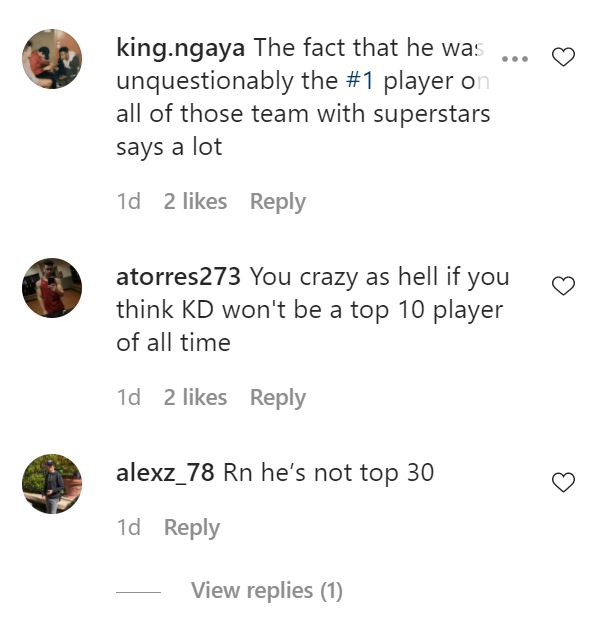592x627 pixels.
Task: Click 1d timestamp on king.ngaya's comment
Action: pyautogui.click(x=128, y=201)
